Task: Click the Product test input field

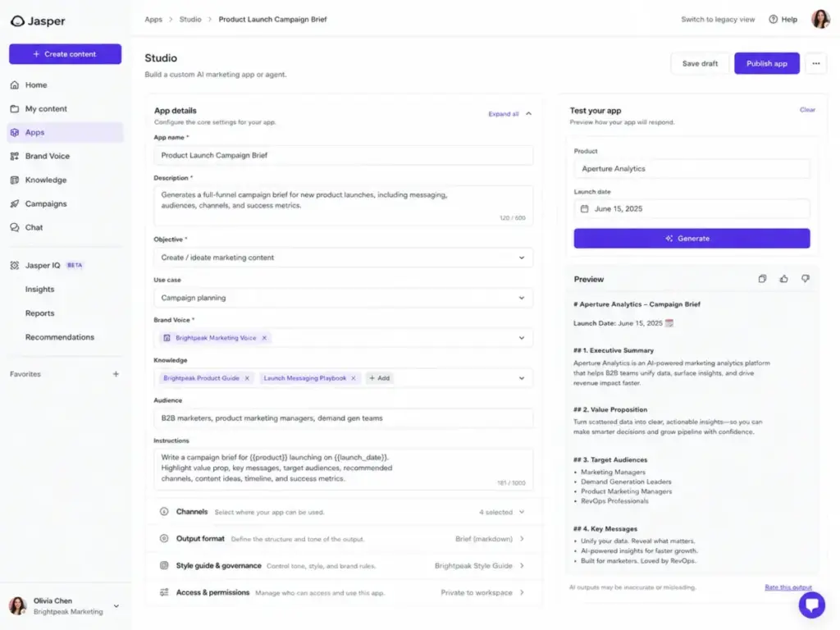Action: pyautogui.click(x=692, y=169)
